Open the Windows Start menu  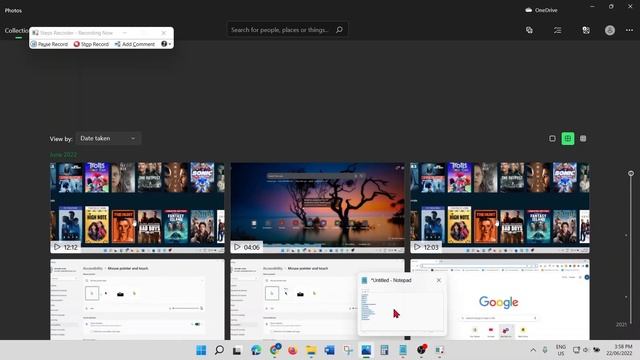(x=201, y=350)
